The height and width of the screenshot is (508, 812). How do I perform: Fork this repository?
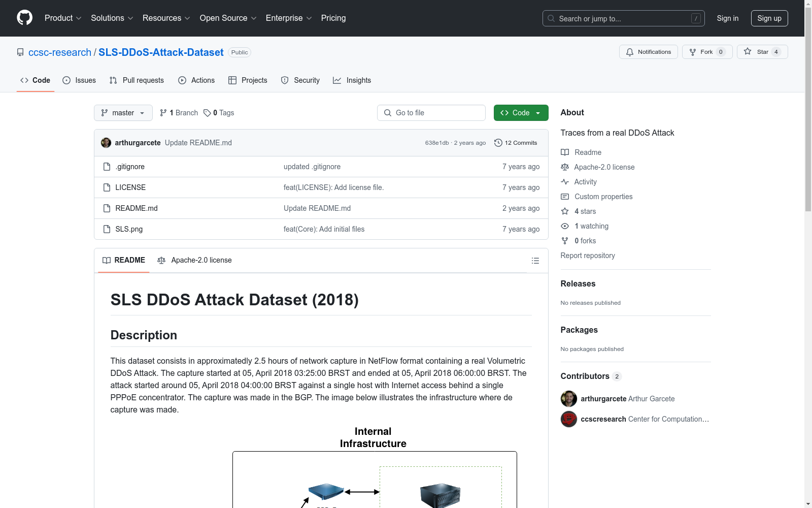(x=707, y=52)
